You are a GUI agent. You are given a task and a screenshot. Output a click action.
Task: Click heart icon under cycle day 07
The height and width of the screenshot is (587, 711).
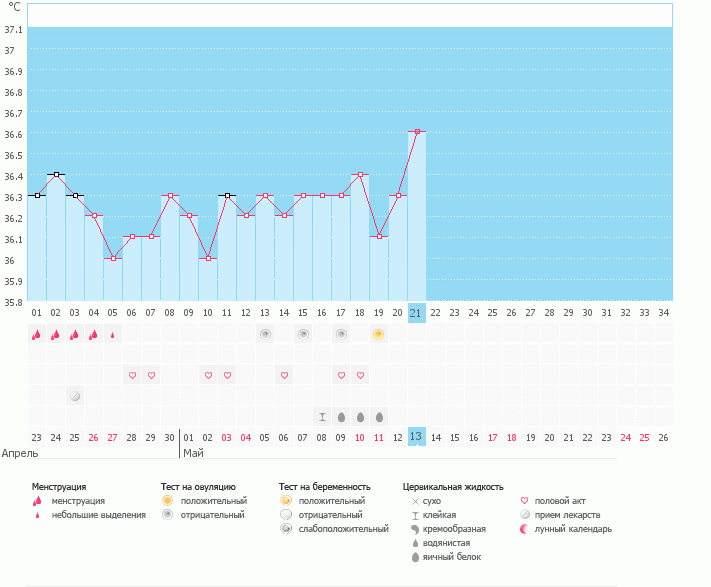pos(151,375)
